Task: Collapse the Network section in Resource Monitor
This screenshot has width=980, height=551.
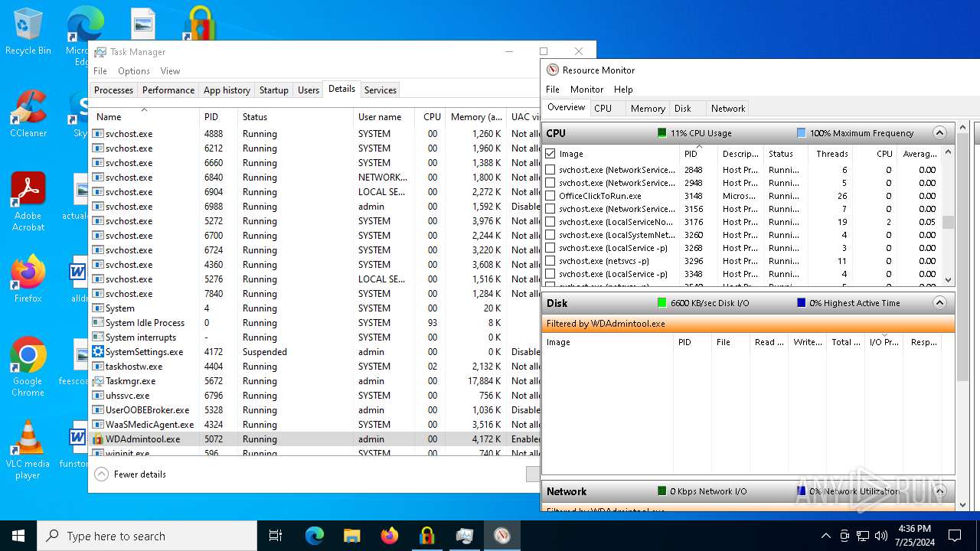Action: [939, 491]
